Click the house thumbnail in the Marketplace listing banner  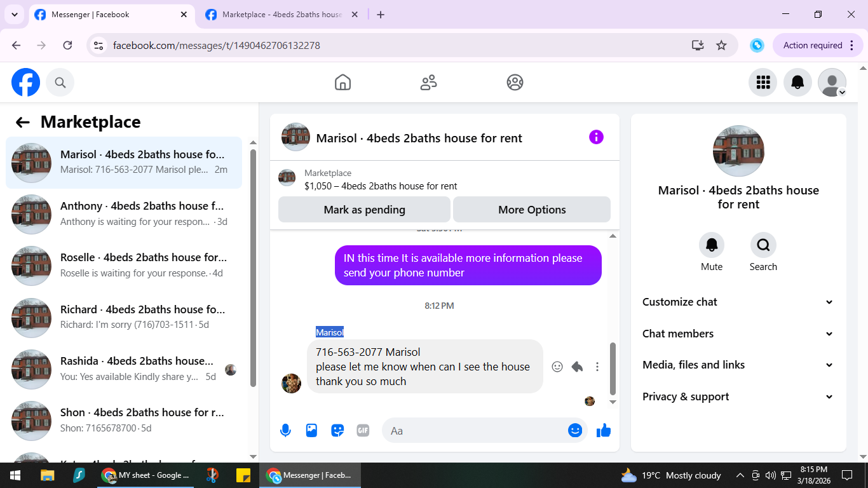pyautogui.click(x=287, y=177)
